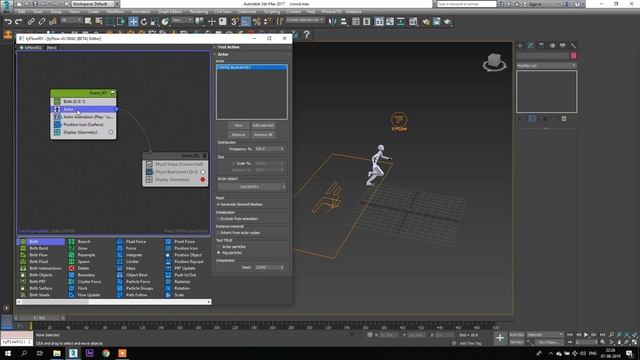
Task: Open the Animation menu
Action: tap(140, 12)
